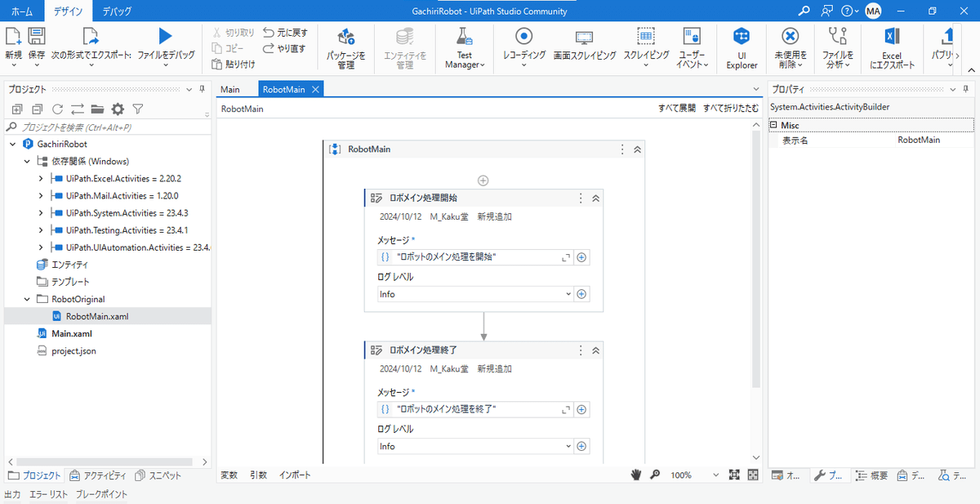Open the インポート imports panel
This screenshot has height=504, width=980.
pos(295,475)
